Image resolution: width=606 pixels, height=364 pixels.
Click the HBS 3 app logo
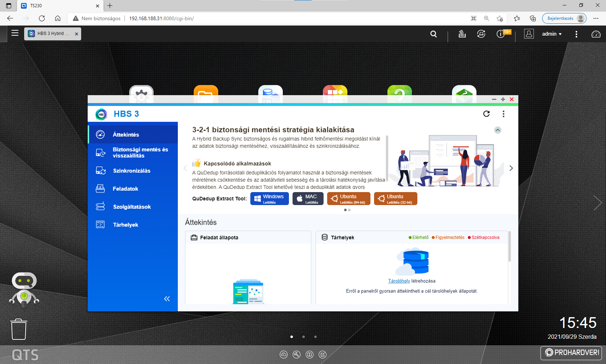(101, 114)
